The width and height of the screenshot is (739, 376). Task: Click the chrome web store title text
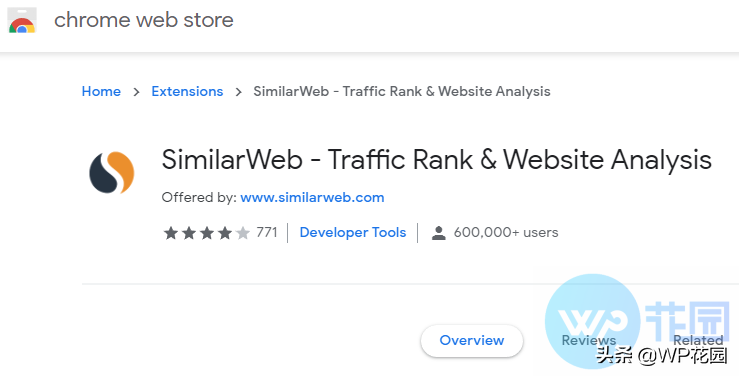click(x=144, y=20)
